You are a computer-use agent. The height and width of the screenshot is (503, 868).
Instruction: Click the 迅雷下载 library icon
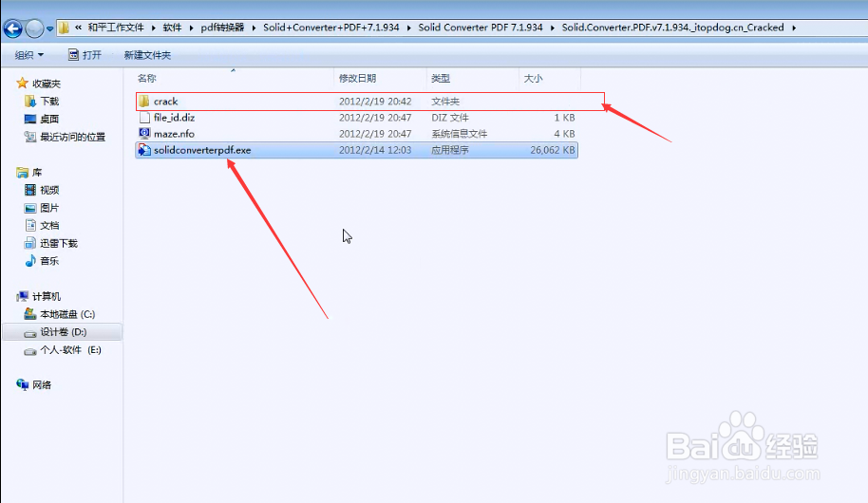(30, 243)
